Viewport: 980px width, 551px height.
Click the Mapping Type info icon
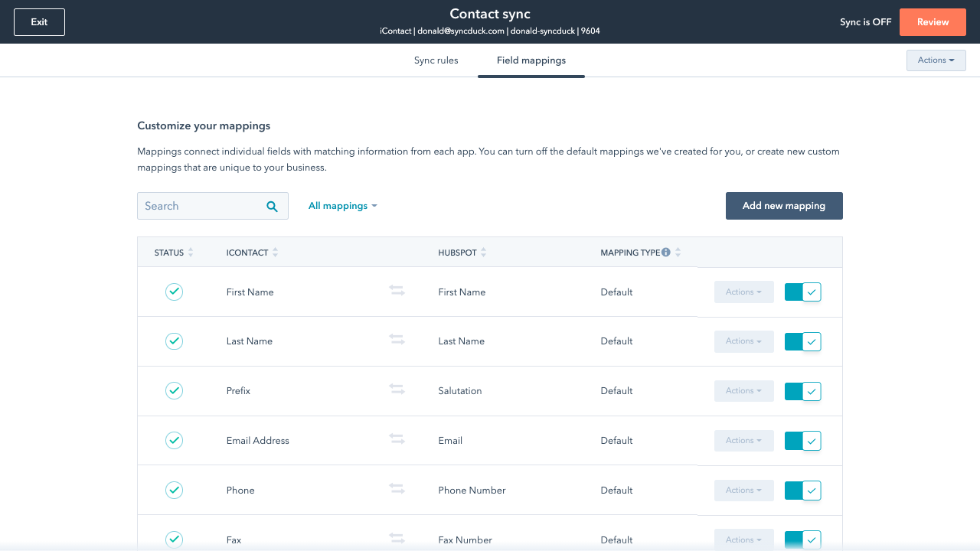[x=666, y=253]
